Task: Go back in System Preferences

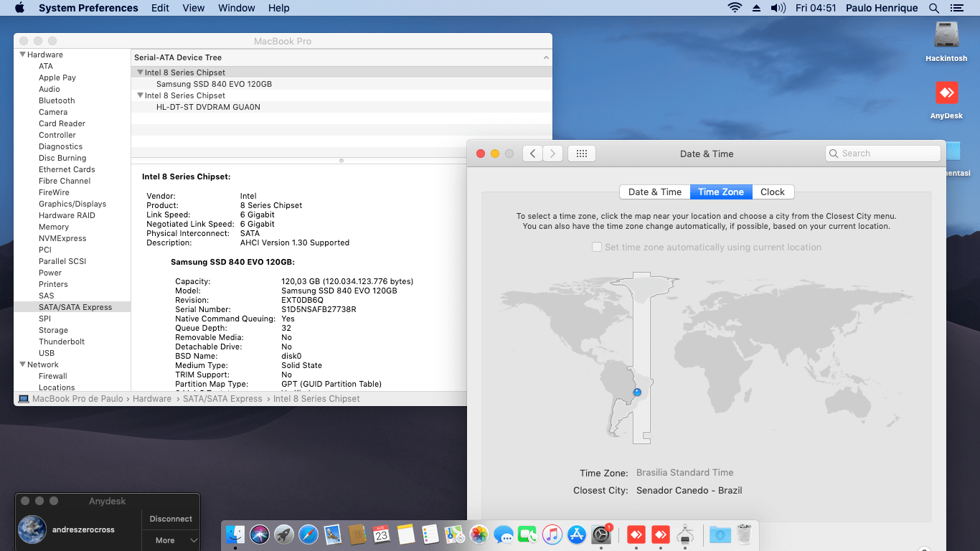Action: pyautogui.click(x=532, y=154)
